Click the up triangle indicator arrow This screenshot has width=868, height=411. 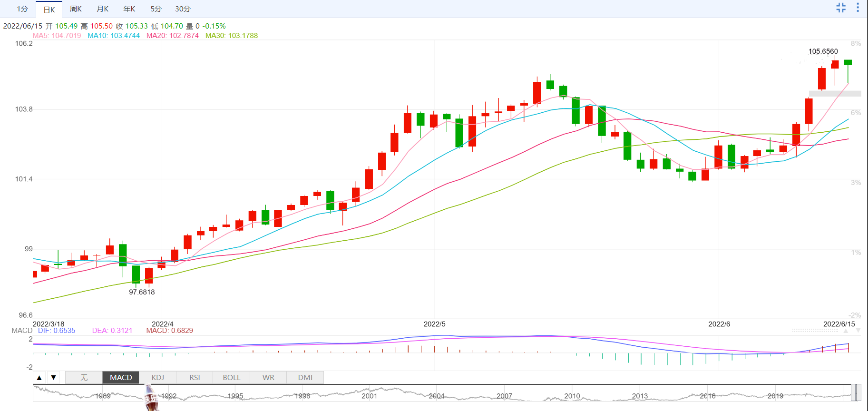pos(39,378)
